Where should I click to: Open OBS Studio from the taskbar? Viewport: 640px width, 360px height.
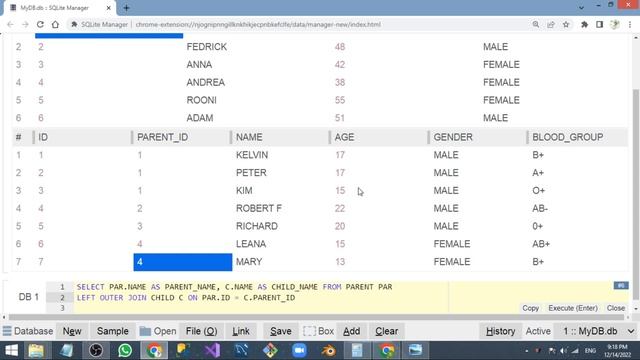coord(96,351)
